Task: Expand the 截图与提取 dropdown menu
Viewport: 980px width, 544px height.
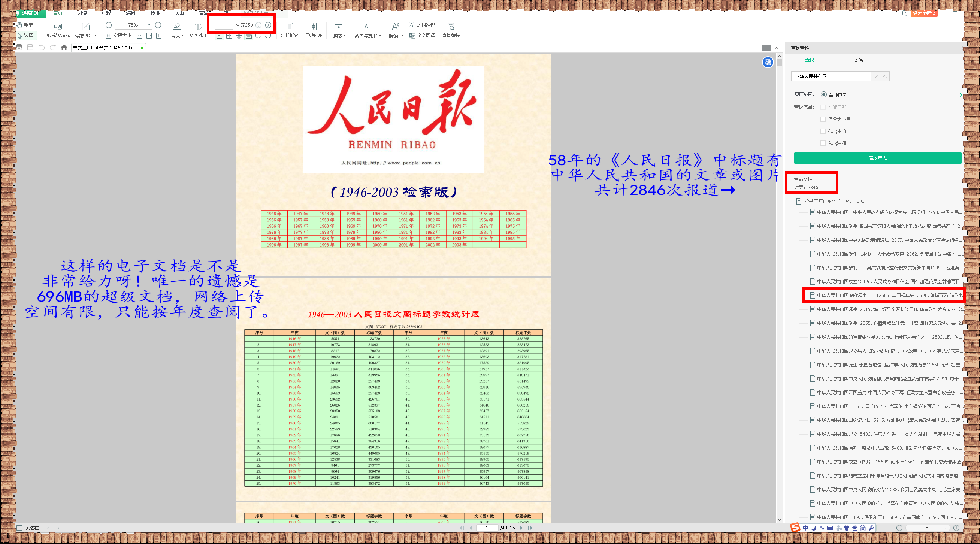Action: [380, 36]
